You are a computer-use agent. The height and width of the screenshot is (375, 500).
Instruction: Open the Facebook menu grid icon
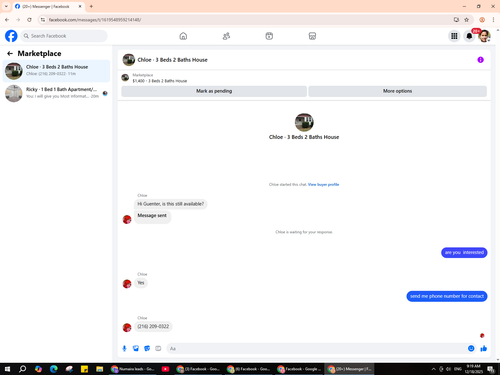pos(454,36)
